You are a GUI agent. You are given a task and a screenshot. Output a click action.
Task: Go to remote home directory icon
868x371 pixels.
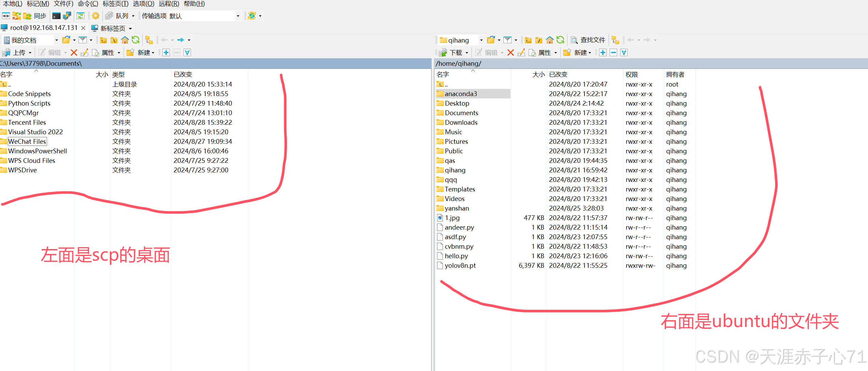pos(549,40)
